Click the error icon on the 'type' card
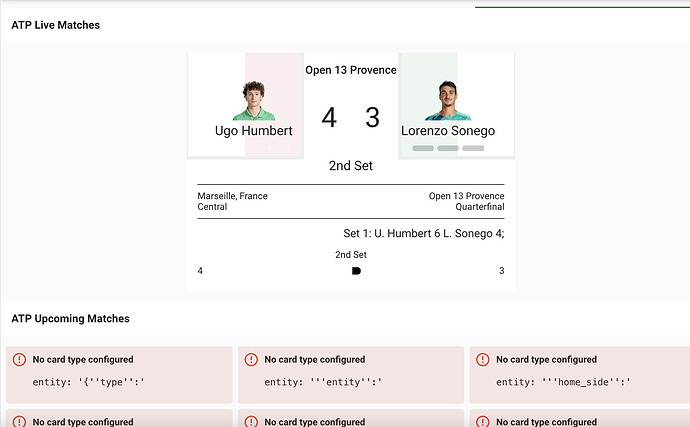This screenshot has height=427, width=690. point(19,359)
